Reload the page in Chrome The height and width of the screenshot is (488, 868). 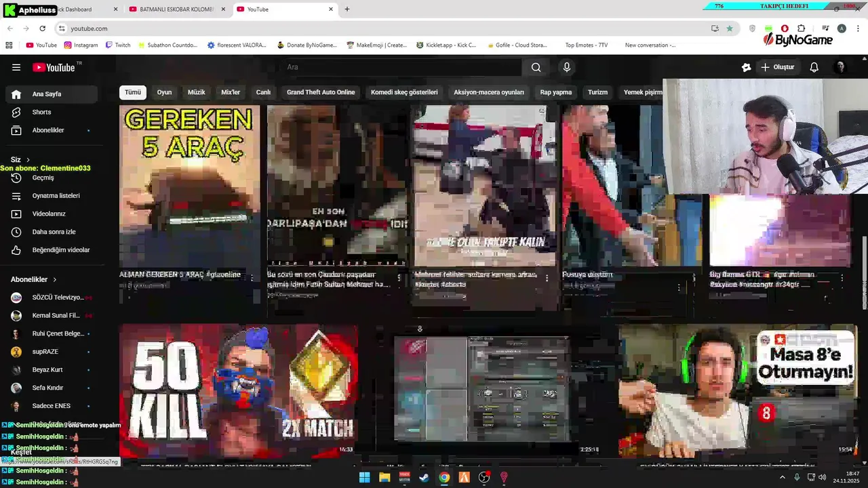[x=42, y=28]
